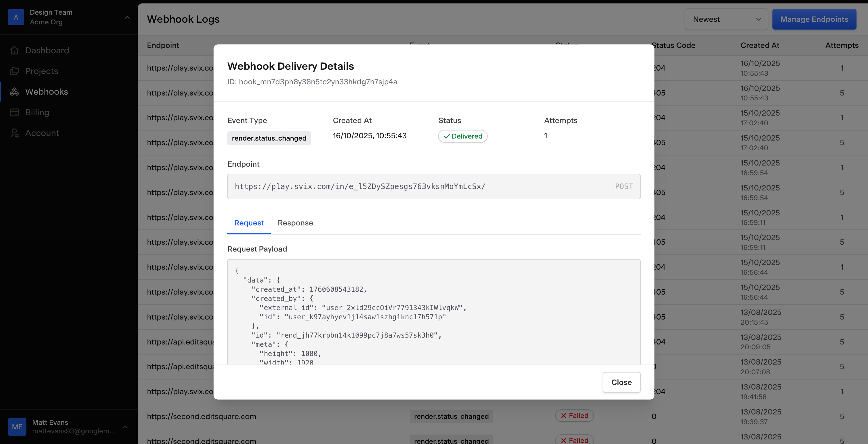Open Account from the person icon
Screen dimensions: 868x444
tap(14, 133)
